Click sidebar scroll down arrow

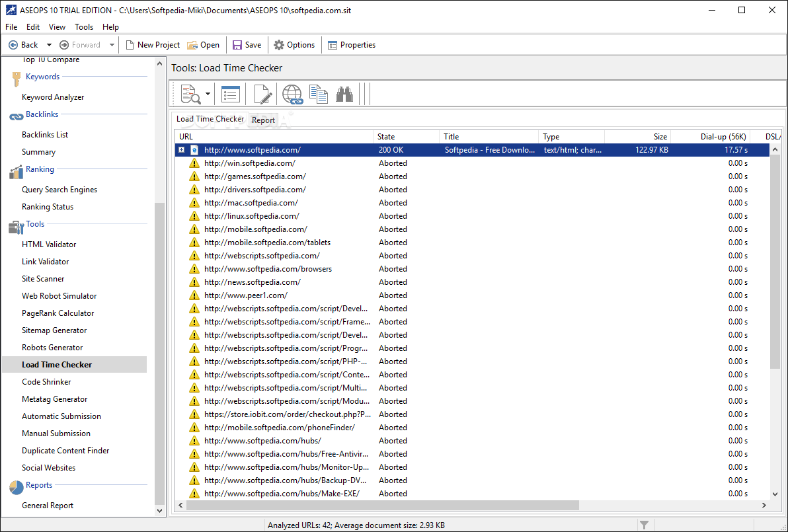pyautogui.click(x=159, y=511)
